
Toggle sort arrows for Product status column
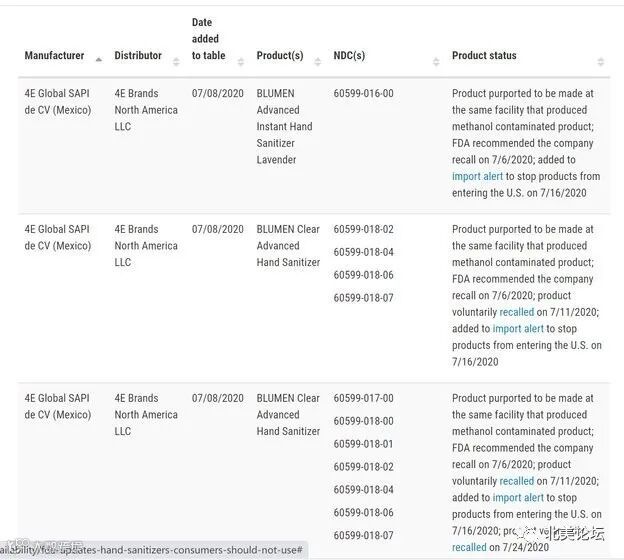tap(600, 60)
